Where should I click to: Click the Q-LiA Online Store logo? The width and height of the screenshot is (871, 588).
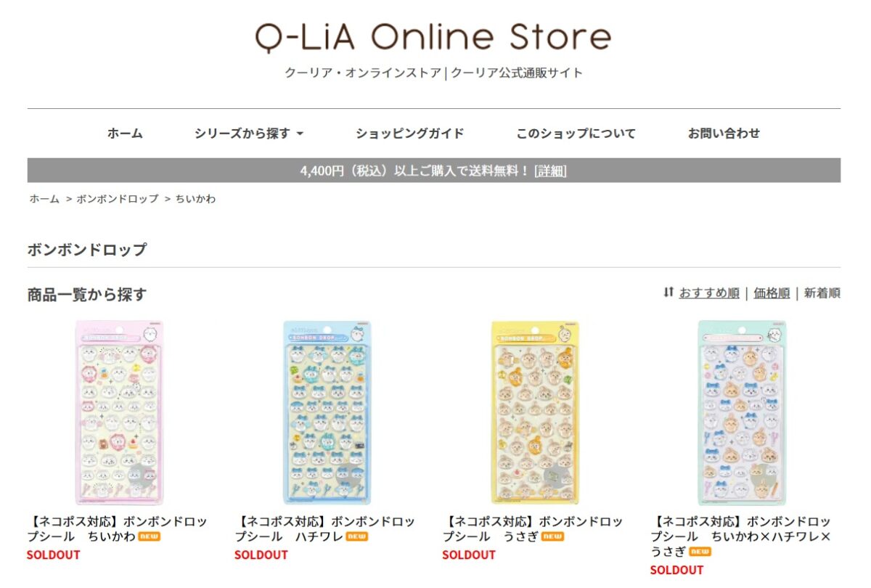click(433, 38)
